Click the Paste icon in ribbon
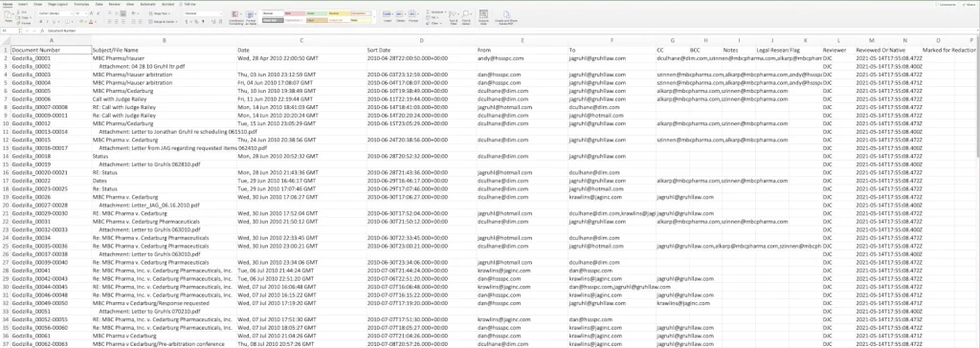The height and width of the screenshot is (348, 980). pyautogui.click(x=7, y=15)
